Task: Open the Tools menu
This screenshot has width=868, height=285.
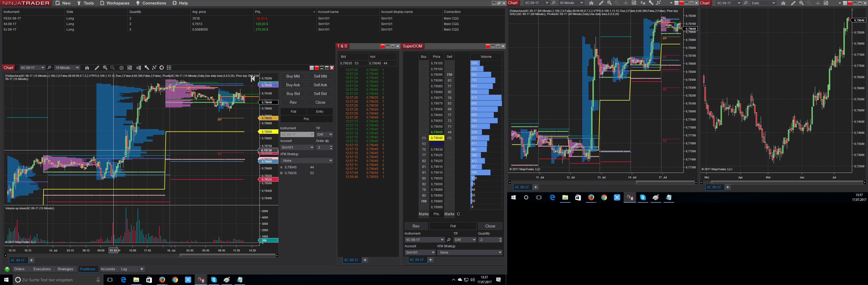Action: [x=85, y=3]
